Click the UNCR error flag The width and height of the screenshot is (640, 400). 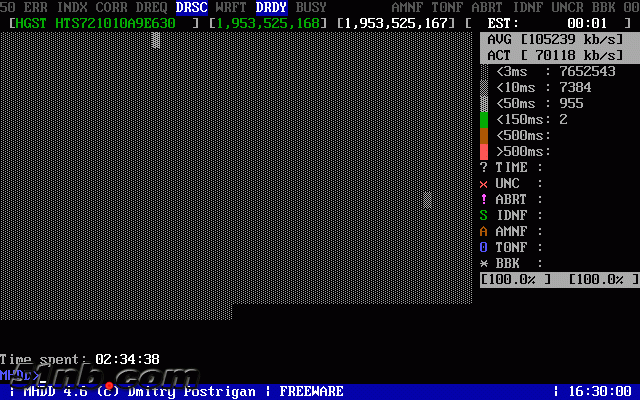(x=567, y=7)
